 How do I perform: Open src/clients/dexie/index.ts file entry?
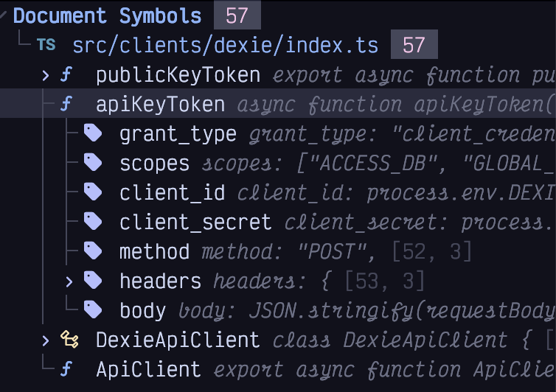[x=226, y=46]
